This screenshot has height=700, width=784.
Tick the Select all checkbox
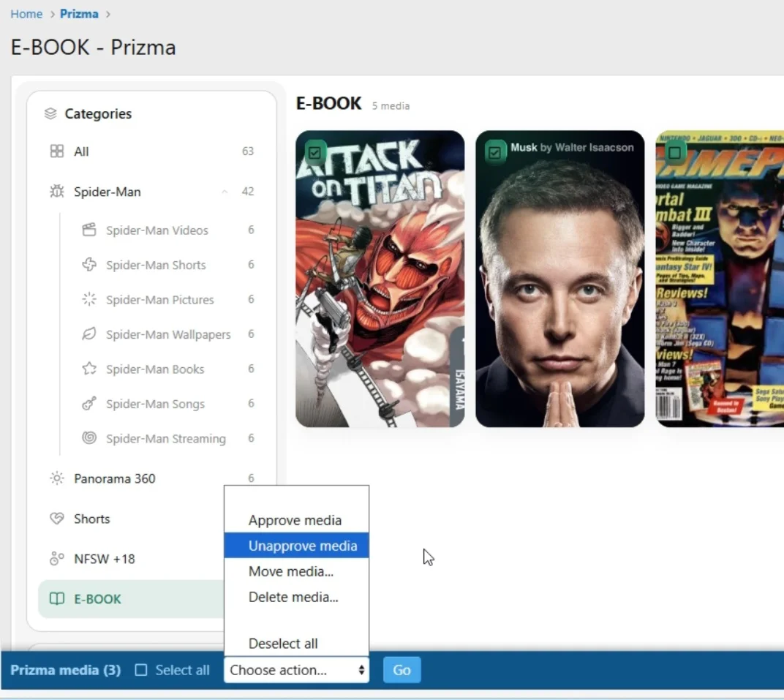tap(141, 670)
